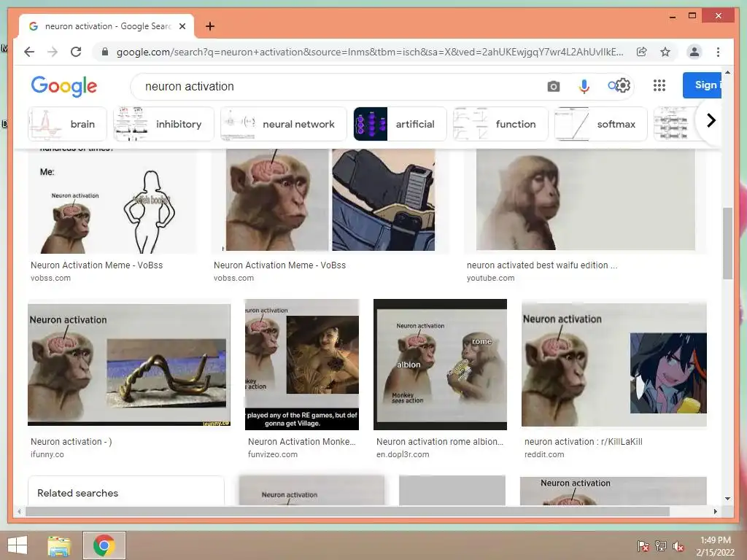This screenshot has height=560, width=747.
Task: Open Neuron activation rome albion title
Action: coord(440,441)
